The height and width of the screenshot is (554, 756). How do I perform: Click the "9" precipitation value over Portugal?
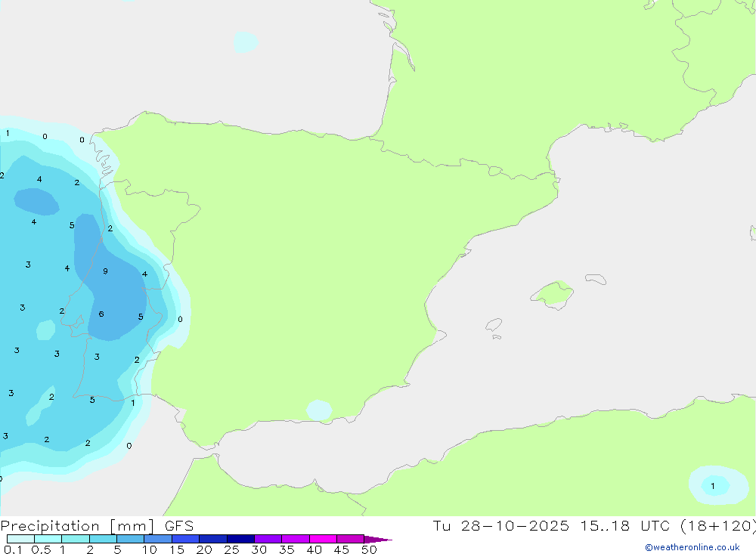pos(105,271)
